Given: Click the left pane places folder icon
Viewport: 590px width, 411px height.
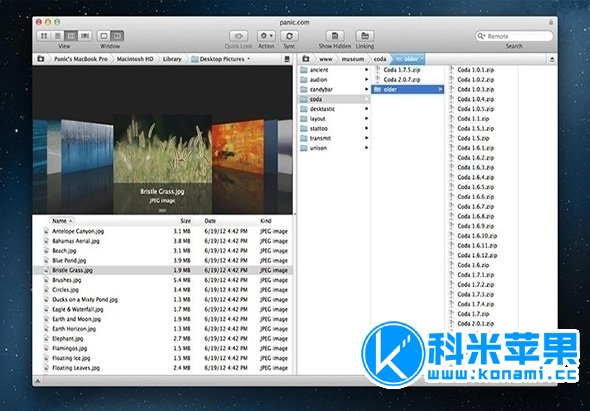Looking at the screenshot, I should (x=41, y=59).
